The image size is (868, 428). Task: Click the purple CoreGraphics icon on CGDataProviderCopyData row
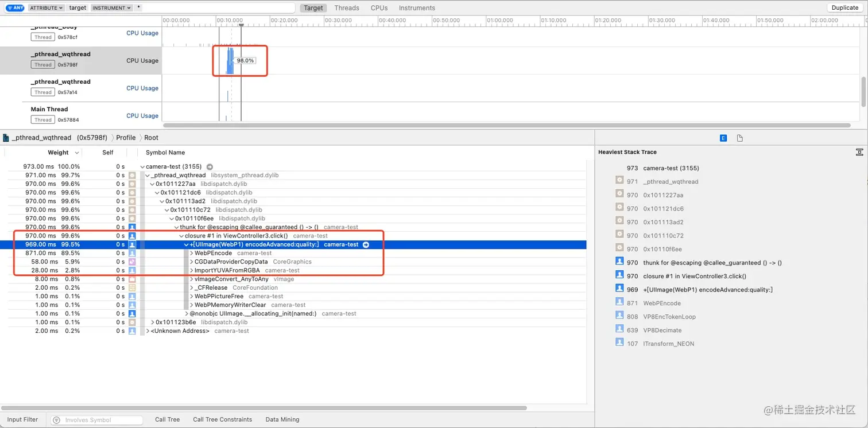tap(132, 262)
